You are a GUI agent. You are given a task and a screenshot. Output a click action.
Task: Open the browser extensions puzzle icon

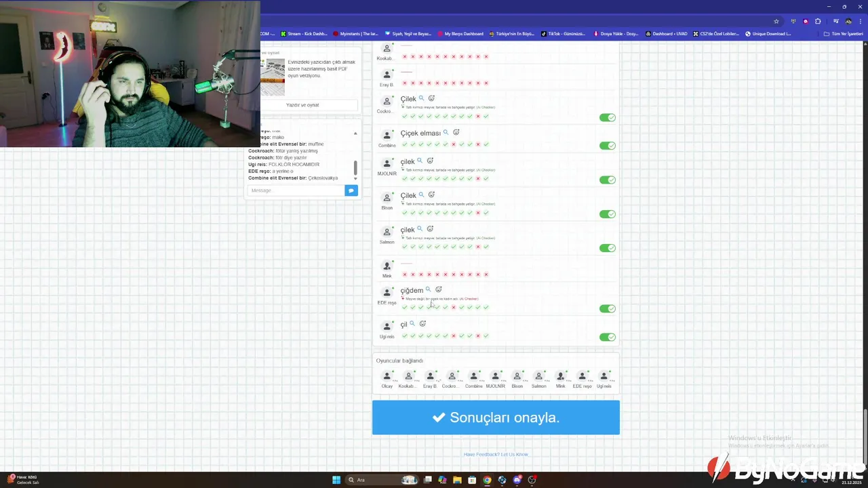pos(818,21)
